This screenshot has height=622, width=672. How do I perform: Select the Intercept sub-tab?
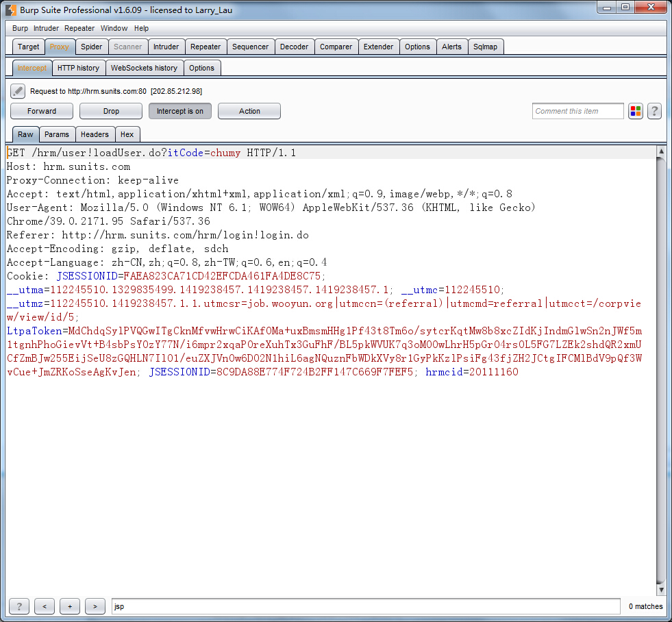point(32,68)
